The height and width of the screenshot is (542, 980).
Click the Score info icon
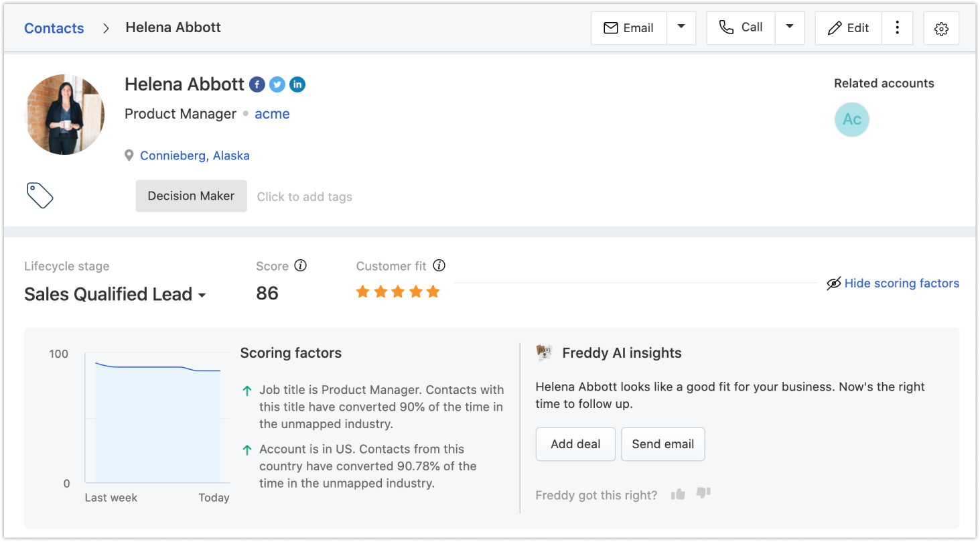(x=301, y=266)
